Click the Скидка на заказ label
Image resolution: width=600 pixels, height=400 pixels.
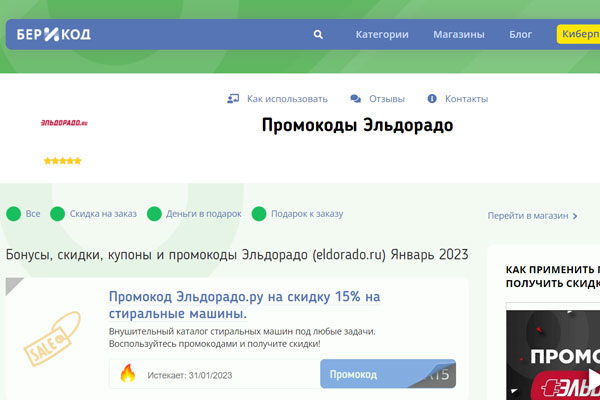coord(103,214)
